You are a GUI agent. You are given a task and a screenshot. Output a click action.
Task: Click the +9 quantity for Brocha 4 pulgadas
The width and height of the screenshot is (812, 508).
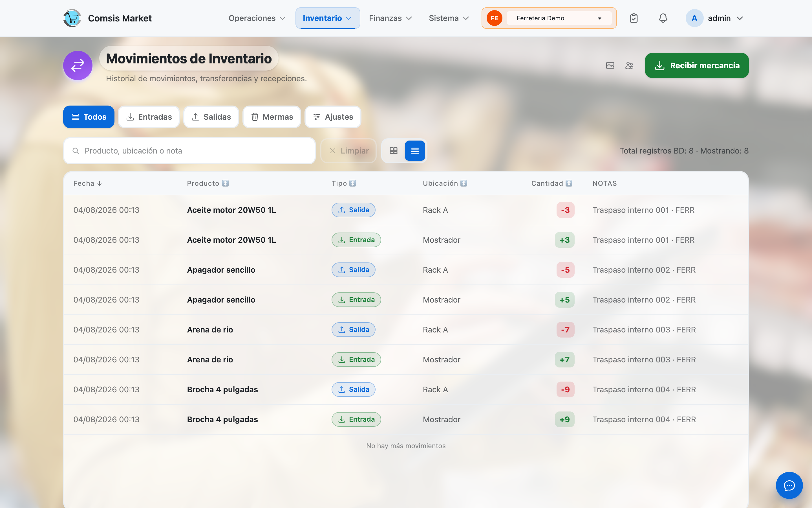(x=564, y=419)
